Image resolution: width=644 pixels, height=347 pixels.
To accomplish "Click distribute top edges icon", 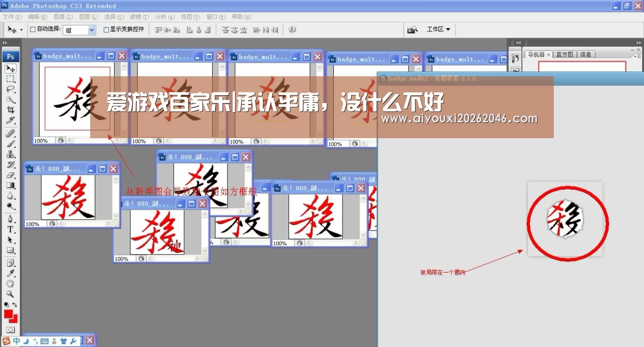I will pos(225,30).
